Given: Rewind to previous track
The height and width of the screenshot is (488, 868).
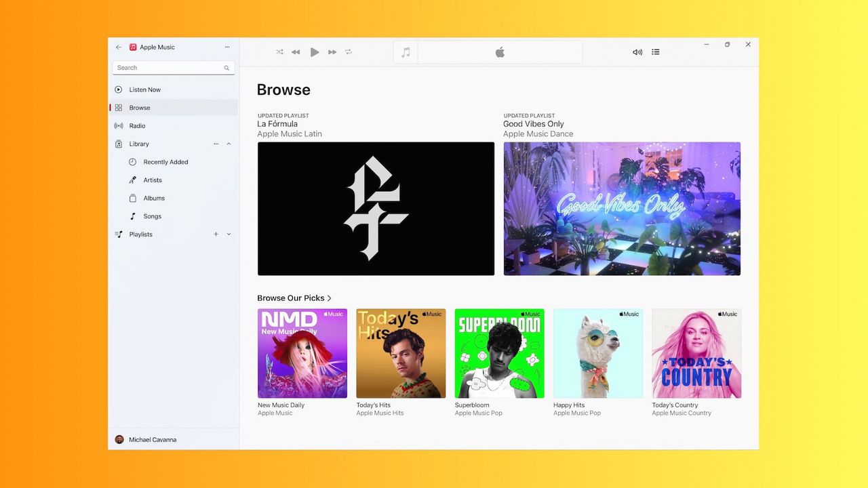Looking at the screenshot, I should [x=296, y=52].
